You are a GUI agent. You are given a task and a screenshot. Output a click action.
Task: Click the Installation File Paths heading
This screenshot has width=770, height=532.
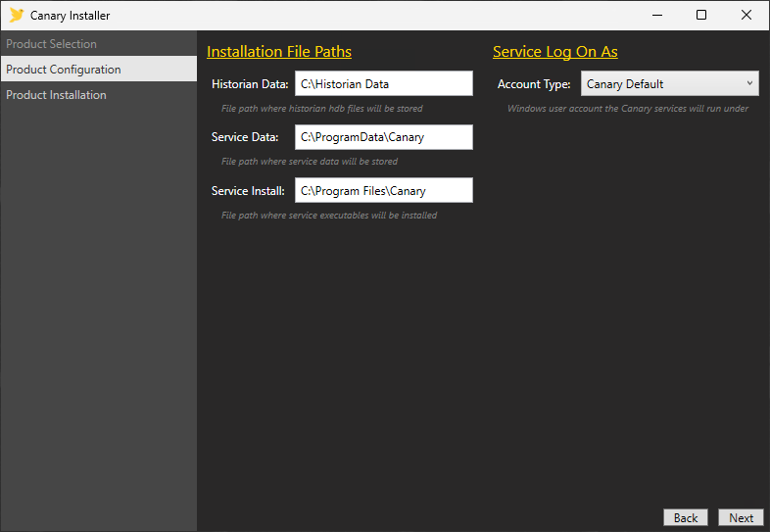(x=279, y=52)
